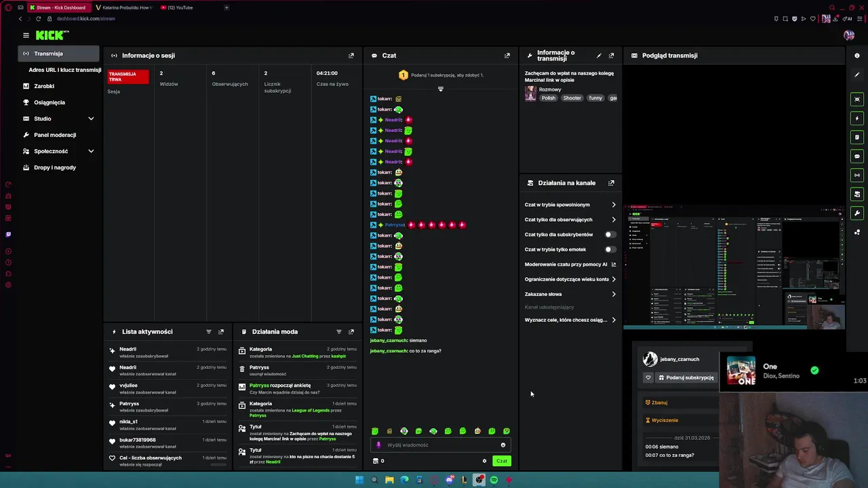Screen dimensions: 868x488
Task: Click the Polish stream tag
Action: (548, 98)
